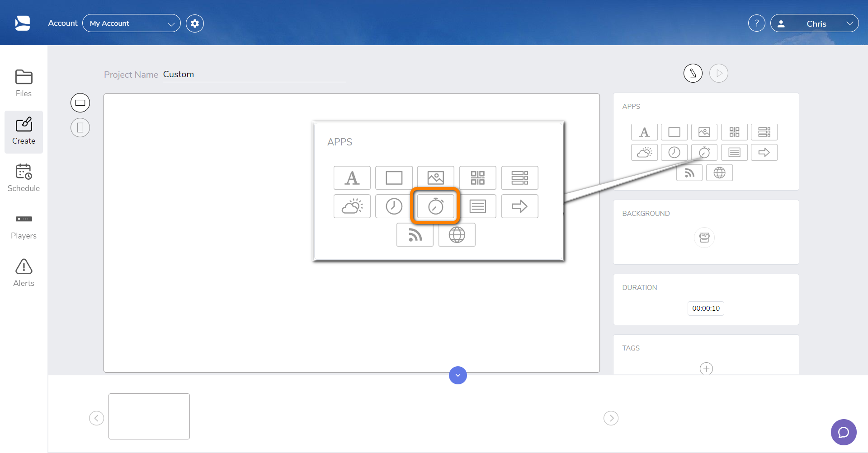Screen dimensions: 868x453
Task: Preview the project with the play button
Action: point(719,73)
